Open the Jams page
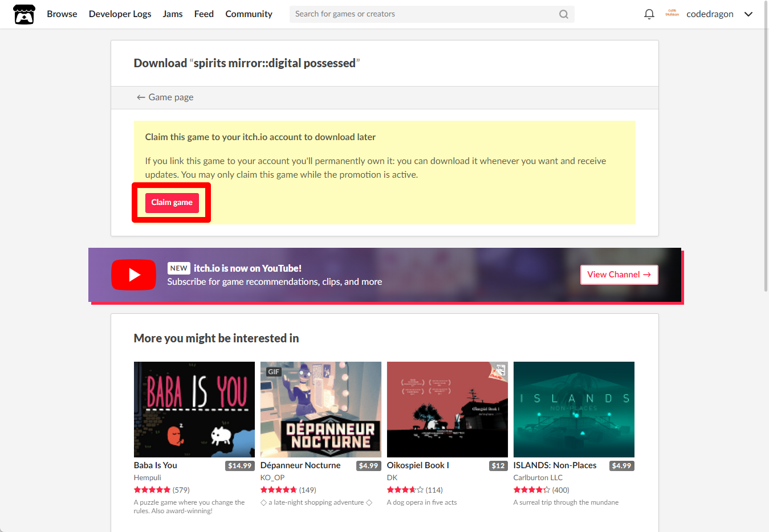 point(173,14)
